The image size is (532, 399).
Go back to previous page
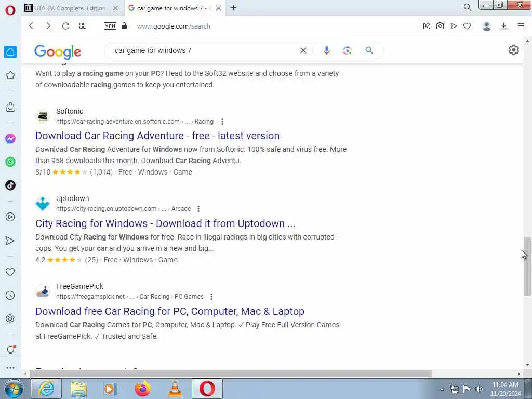click(x=31, y=26)
